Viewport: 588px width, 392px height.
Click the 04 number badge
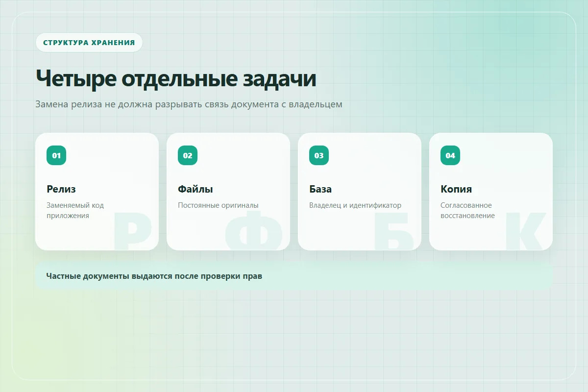450,155
